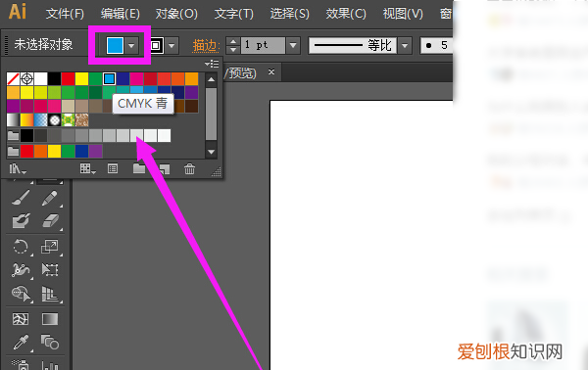Image resolution: width=588 pixels, height=370 pixels.
Task: Select the Eraser tool
Action: 50,221
